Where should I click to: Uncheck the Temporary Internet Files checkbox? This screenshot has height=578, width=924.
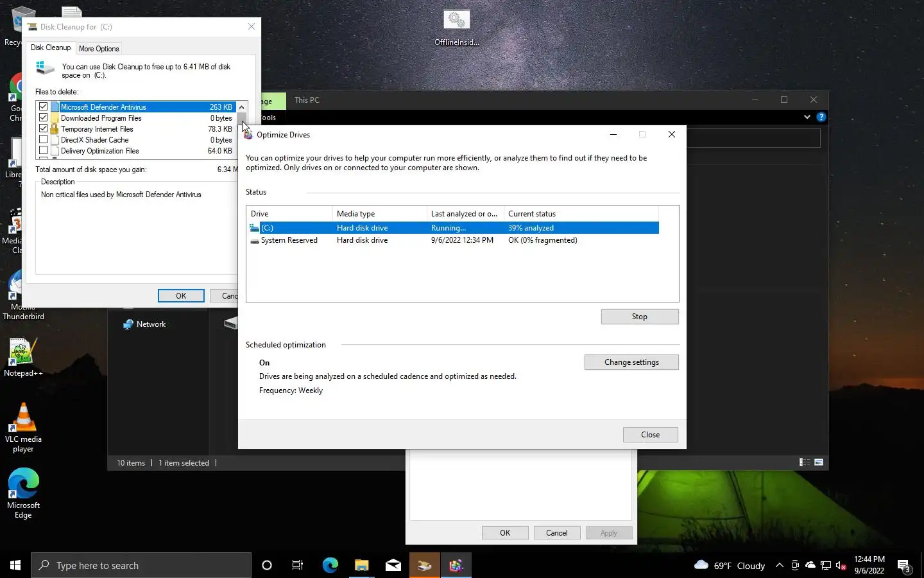[x=43, y=128]
